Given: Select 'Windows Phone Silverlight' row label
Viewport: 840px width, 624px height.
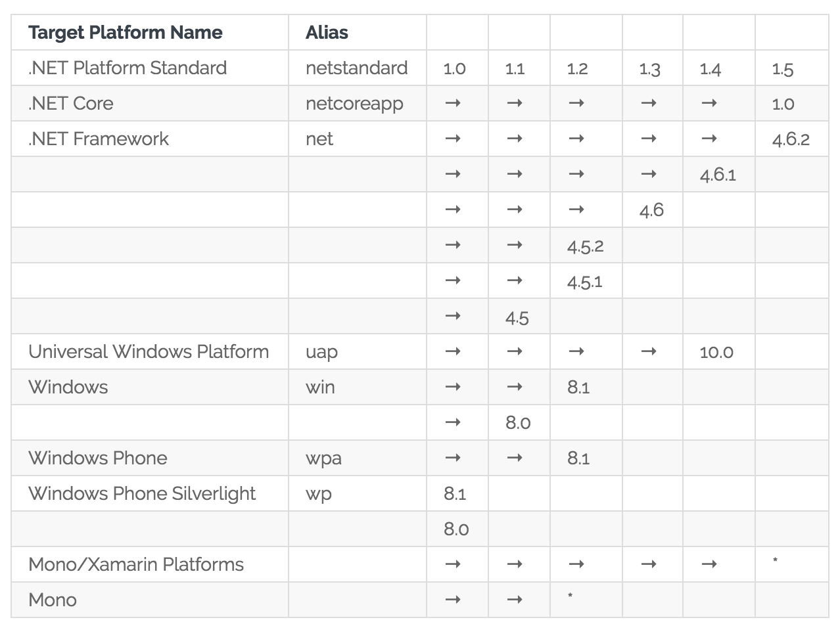Looking at the screenshot, I should click(142, 493).
